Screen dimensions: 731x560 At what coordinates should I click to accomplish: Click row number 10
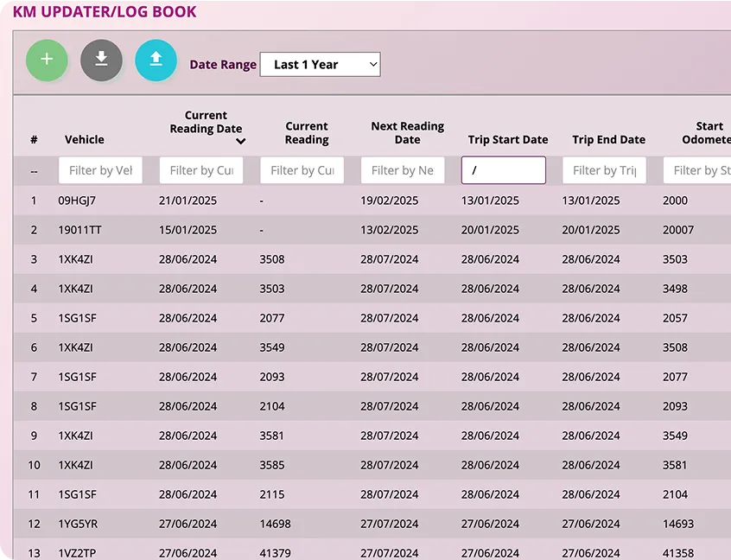point(34,465)
